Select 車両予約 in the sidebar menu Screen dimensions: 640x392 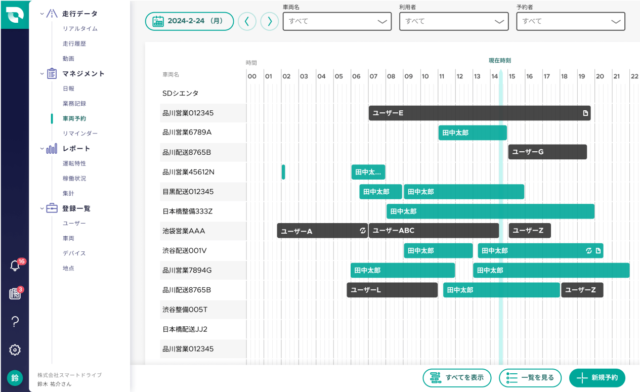(74, 118)
